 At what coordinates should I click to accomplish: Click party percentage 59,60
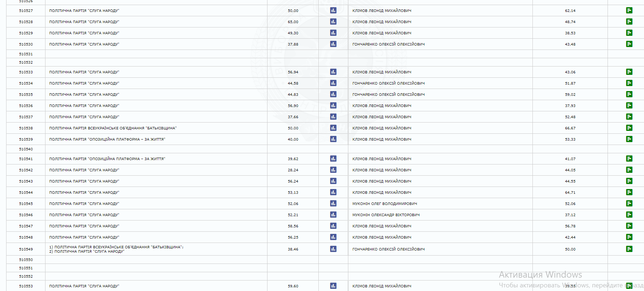[x=293, y=286]
